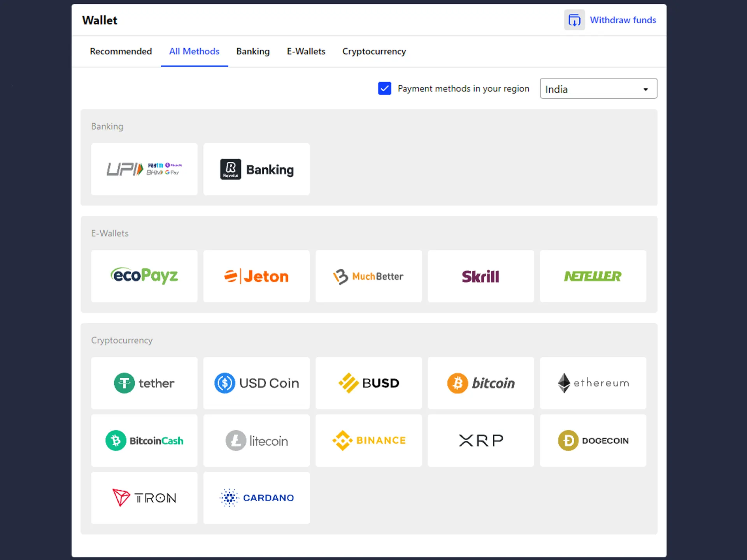Image resolution: width=747 pixels, height=560 pixels.
Task: Select the Dogecoin card
Action: click(593, 441)
